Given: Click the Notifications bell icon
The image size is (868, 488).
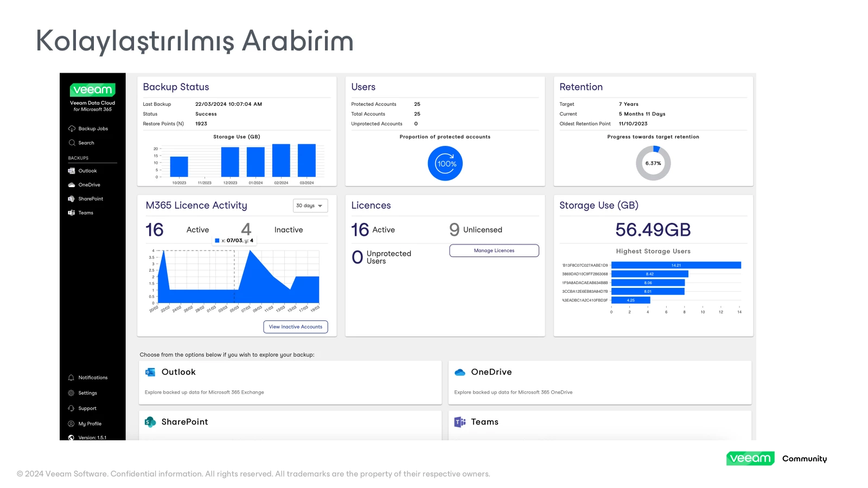Looking at the screenshot, I should pos(71,377).
